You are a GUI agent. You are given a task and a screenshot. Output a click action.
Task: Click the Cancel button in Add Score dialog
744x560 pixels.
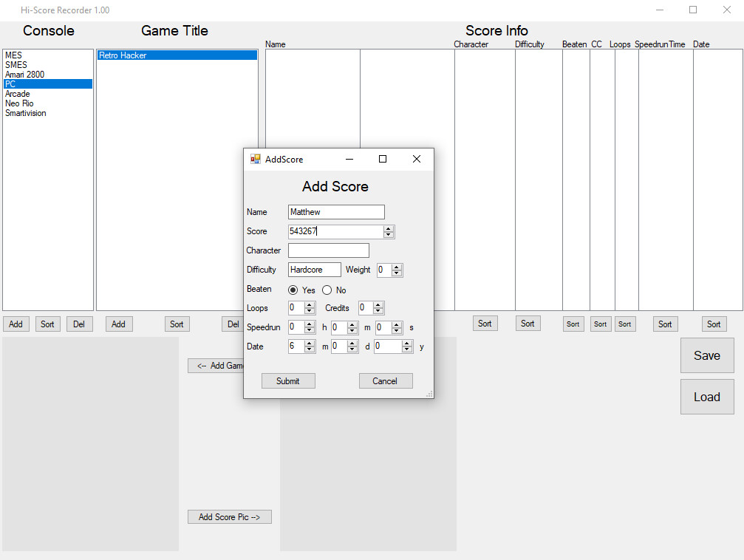(386, 380)
